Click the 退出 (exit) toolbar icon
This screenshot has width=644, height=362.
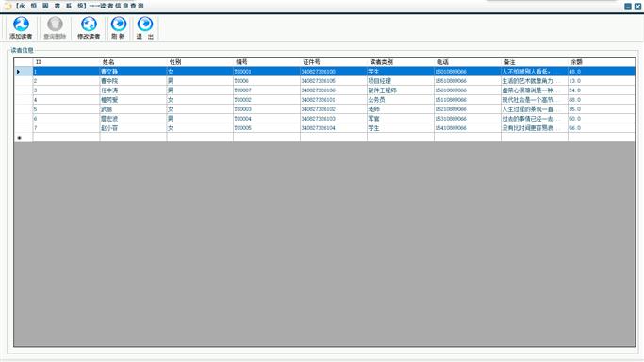144,28
